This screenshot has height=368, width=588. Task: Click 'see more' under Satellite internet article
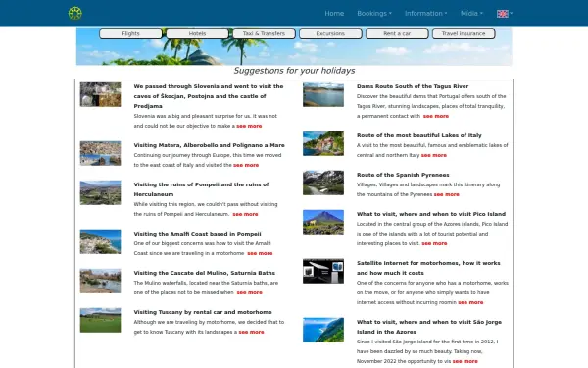click(470, 302)
